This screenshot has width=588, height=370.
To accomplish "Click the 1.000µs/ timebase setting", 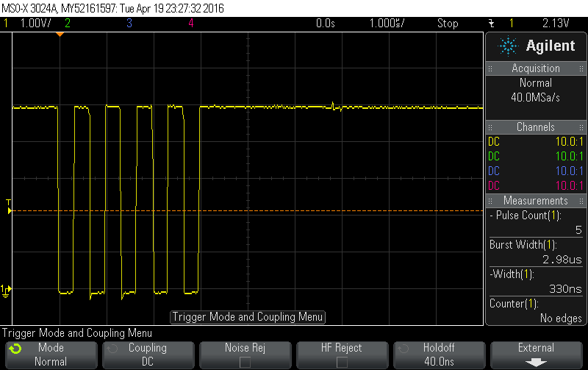I will tap(387, 24).
